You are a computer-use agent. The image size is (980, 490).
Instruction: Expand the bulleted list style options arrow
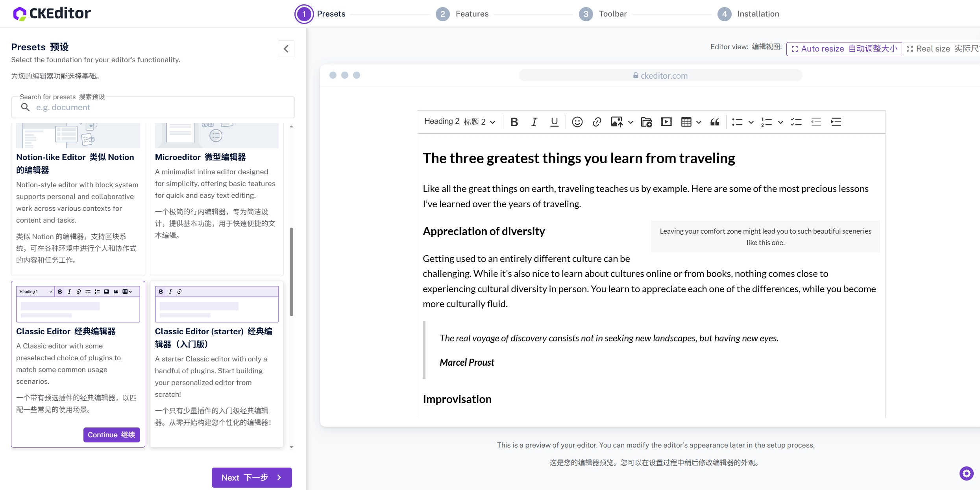point(751,122)
